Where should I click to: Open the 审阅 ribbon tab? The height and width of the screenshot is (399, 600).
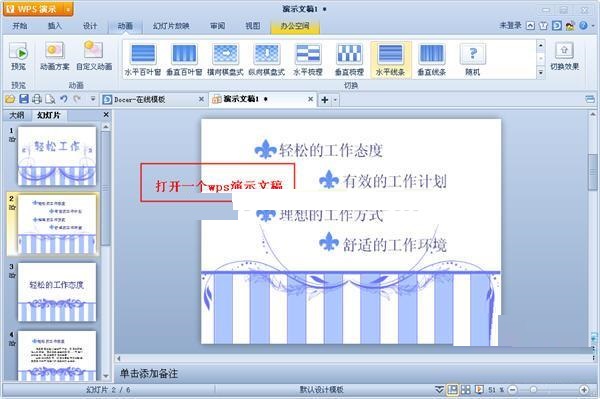pos(217,26)
